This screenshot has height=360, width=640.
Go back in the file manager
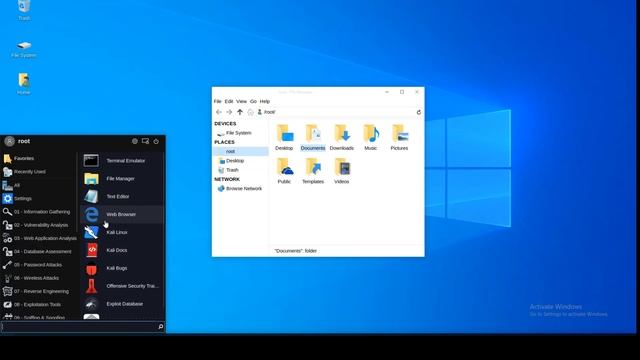click(219, 112)
